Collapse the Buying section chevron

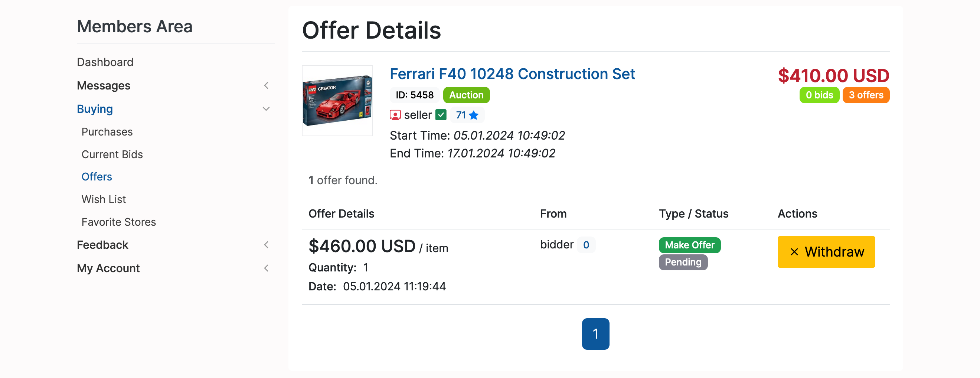point(266,109)
